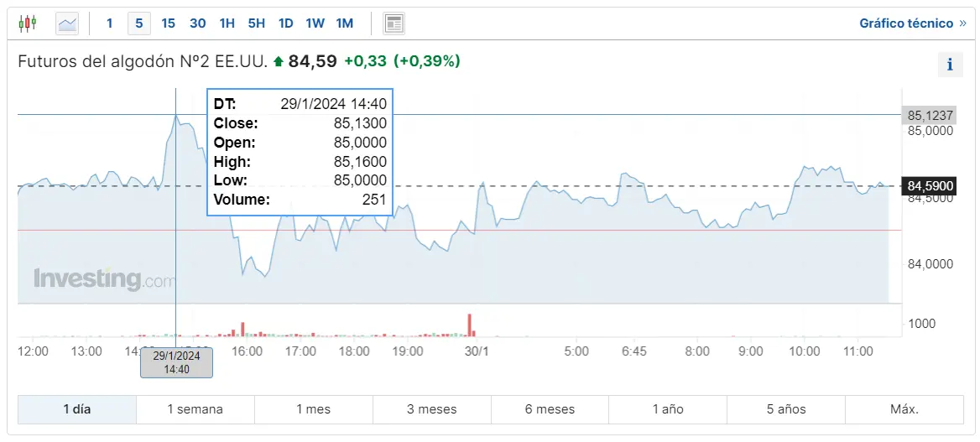Choose the 30-minute interval
Screen dimensions: 980x442
click(x=197, y=23)
